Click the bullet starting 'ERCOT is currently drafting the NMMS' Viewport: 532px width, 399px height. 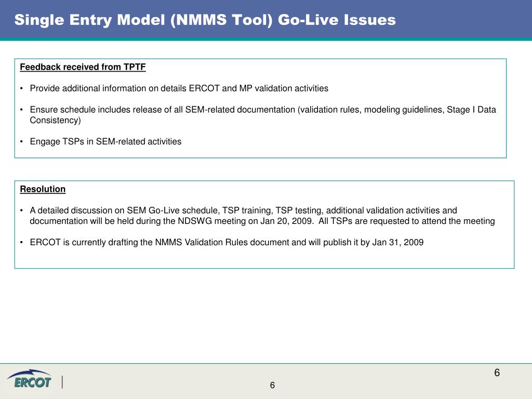click(x=227, y=242)
